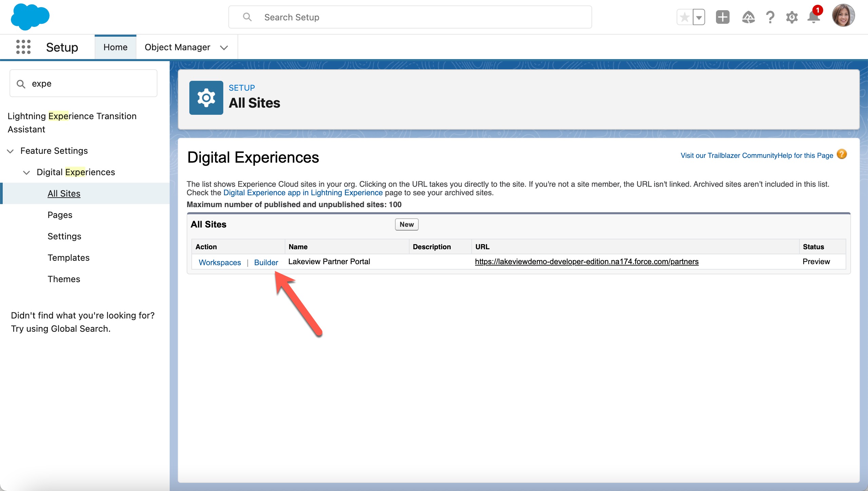The width and height of the screenshot is (868, 491).
Task: Open the user profile avatar
Action: pyautogui.click(x=843, y=16)
